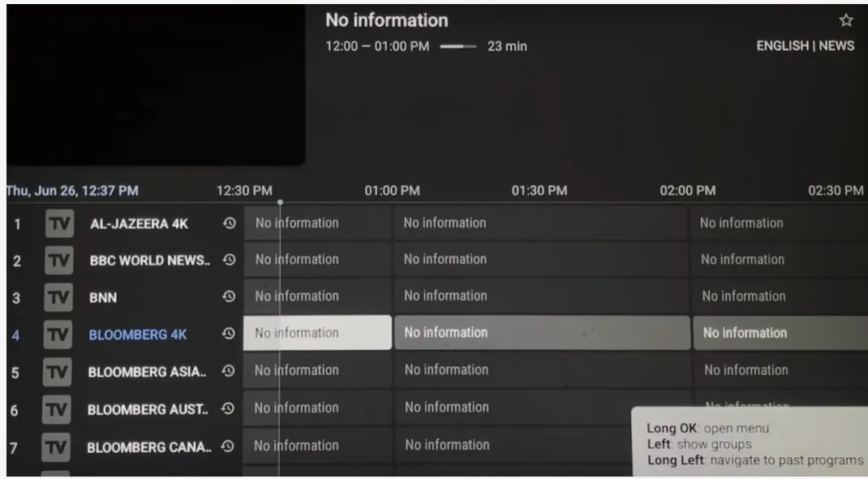Open catch-up history icon for BNN

[229, 296]
